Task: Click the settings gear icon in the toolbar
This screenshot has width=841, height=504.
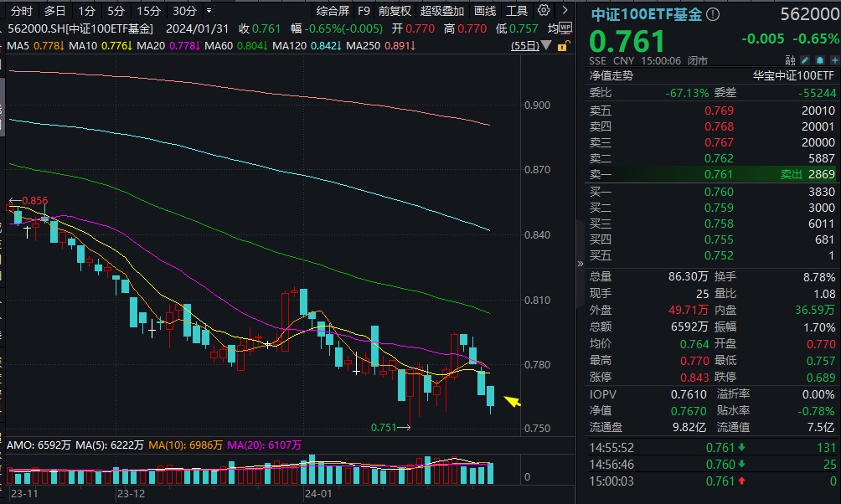Action: click(542, 9)
